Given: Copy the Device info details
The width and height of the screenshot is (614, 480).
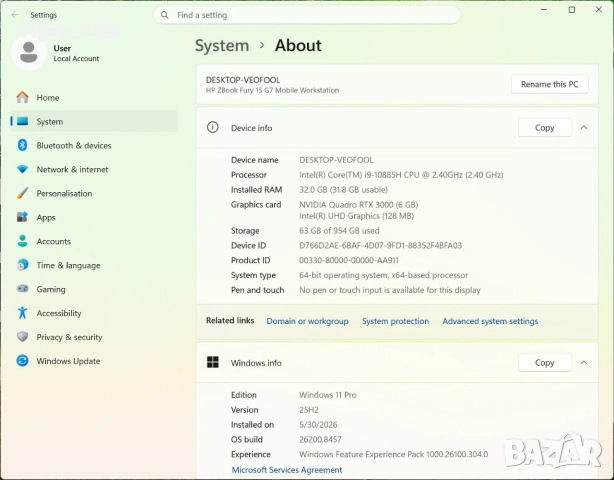Looking at the screenshot, I should pyautogui.click(x=545, y=128).
